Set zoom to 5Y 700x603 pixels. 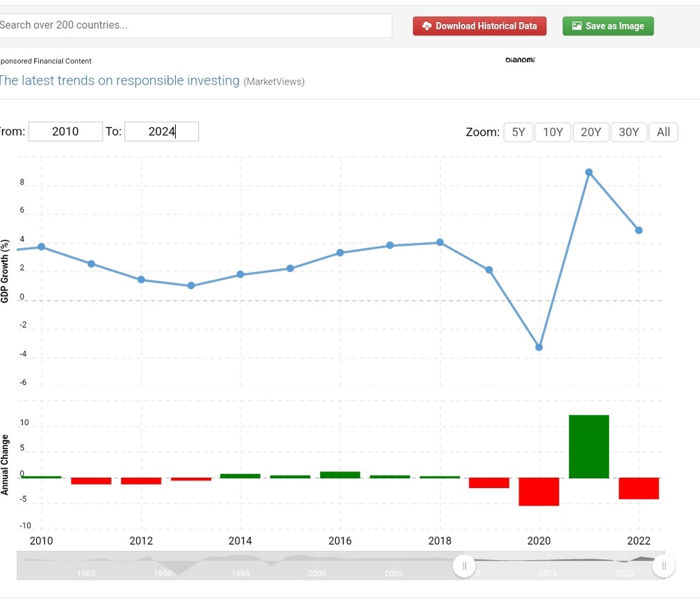click(518, 132)
